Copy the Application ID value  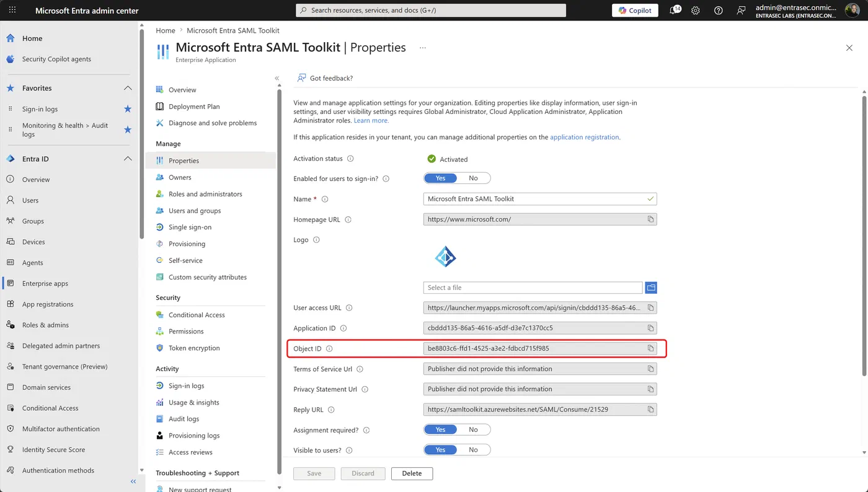650,328
